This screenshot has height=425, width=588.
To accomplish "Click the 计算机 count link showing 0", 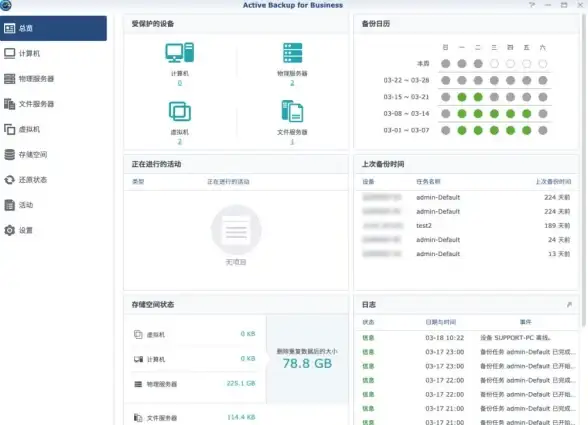I will [180, 83].
